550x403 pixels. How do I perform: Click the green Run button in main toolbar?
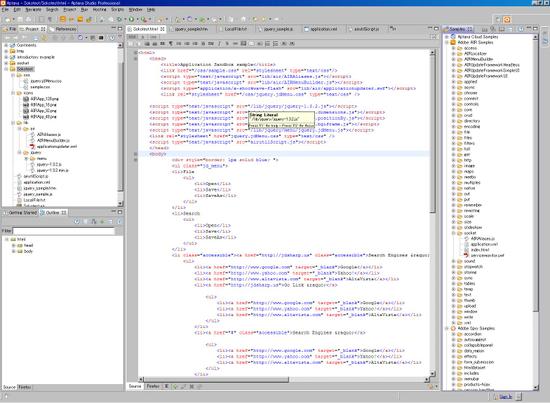[x=131, y=20]
